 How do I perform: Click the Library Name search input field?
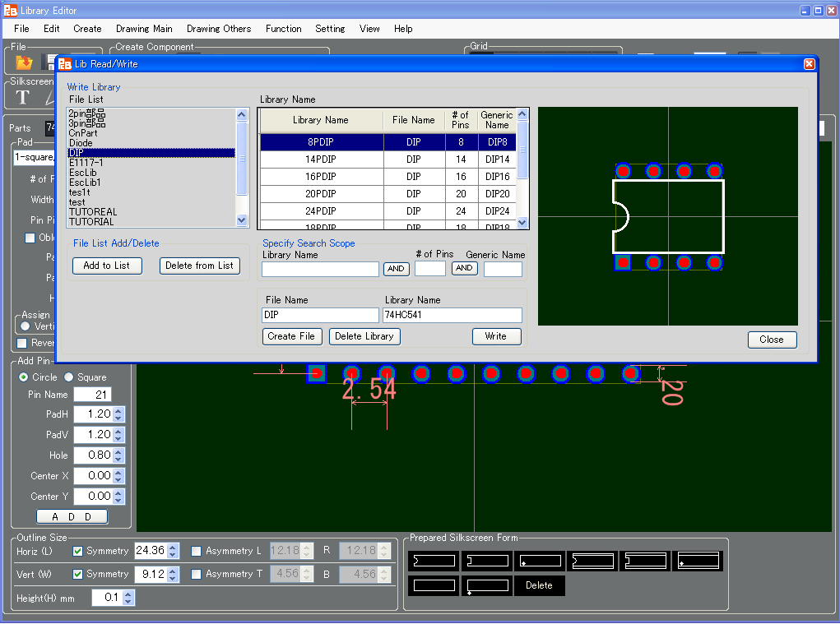pyautogui.click(x=320, y=269)
